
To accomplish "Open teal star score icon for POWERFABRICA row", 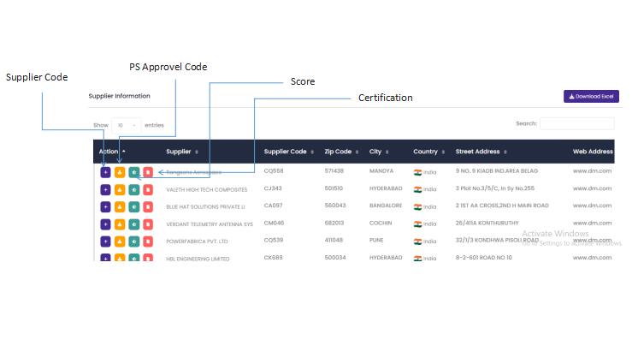I will (x=134, y=242).
